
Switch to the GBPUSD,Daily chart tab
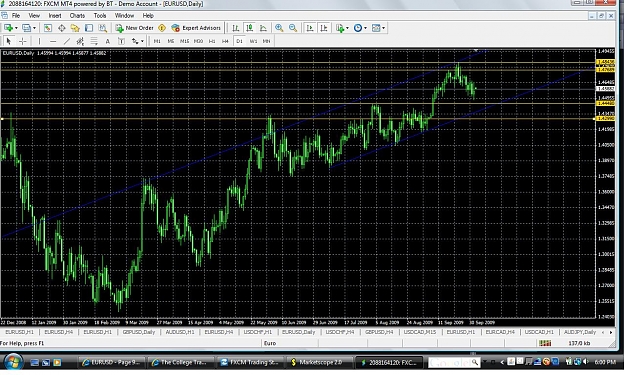click(138, 332)
